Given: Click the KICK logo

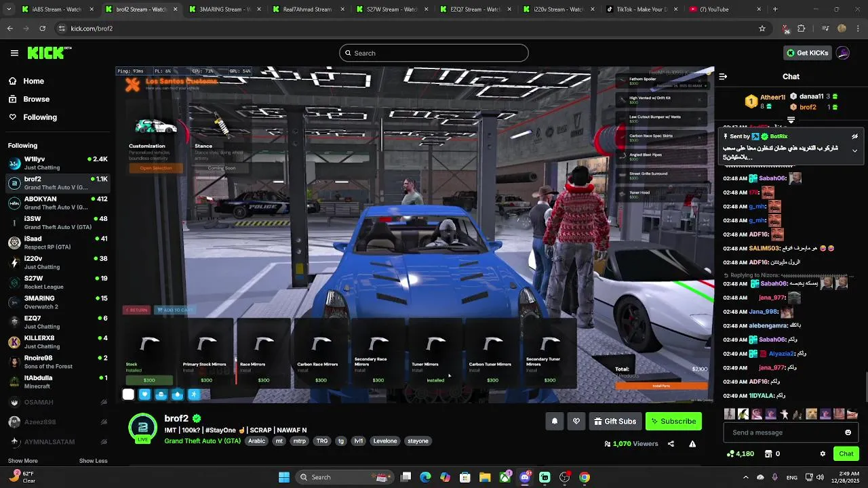Looking at the screenshot, I should [x=49, y=53].
